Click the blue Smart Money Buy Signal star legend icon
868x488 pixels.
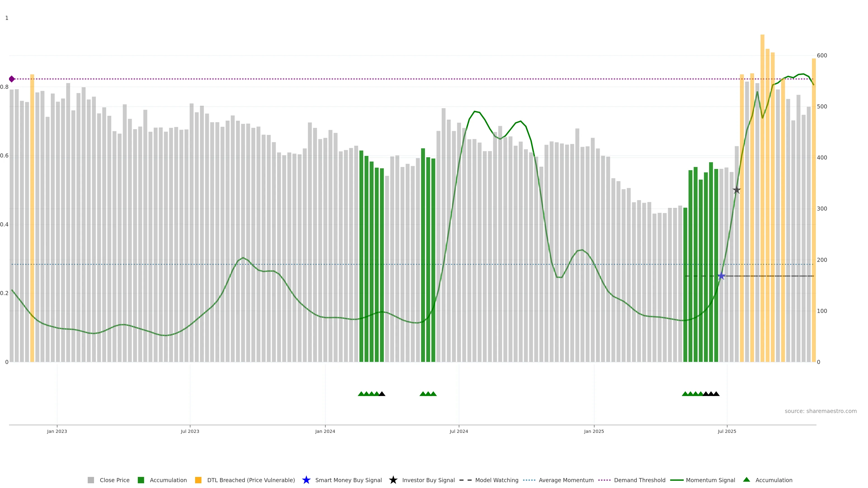click(x=306, y=480)
